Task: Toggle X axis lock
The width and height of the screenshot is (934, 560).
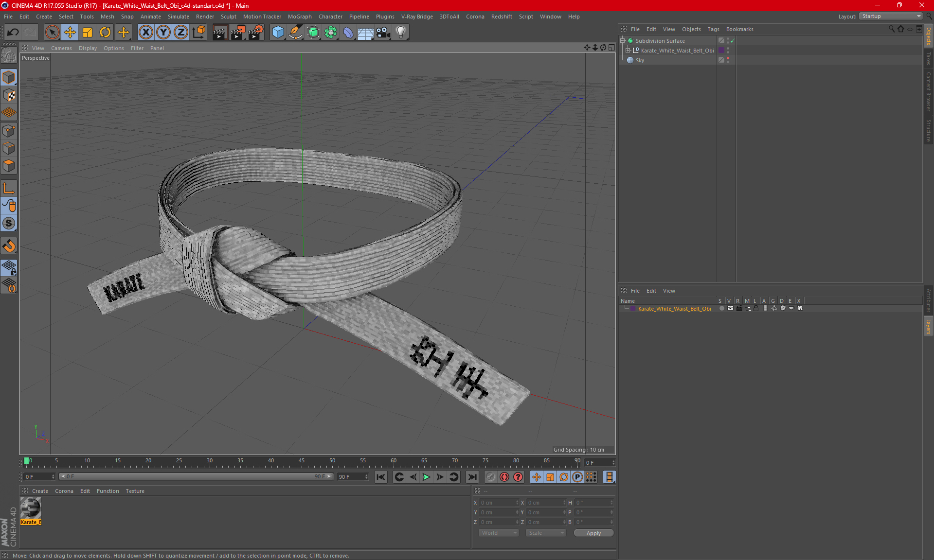Action: click(145, 32)
